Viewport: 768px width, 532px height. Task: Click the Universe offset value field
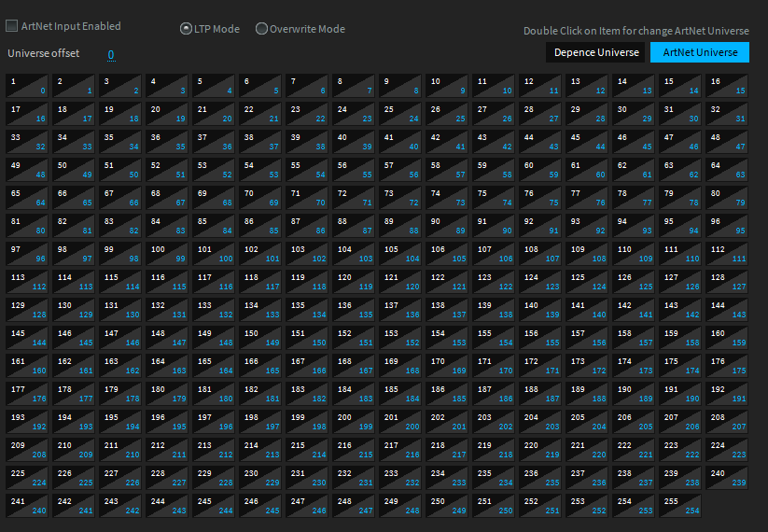[x=111, y=55]
